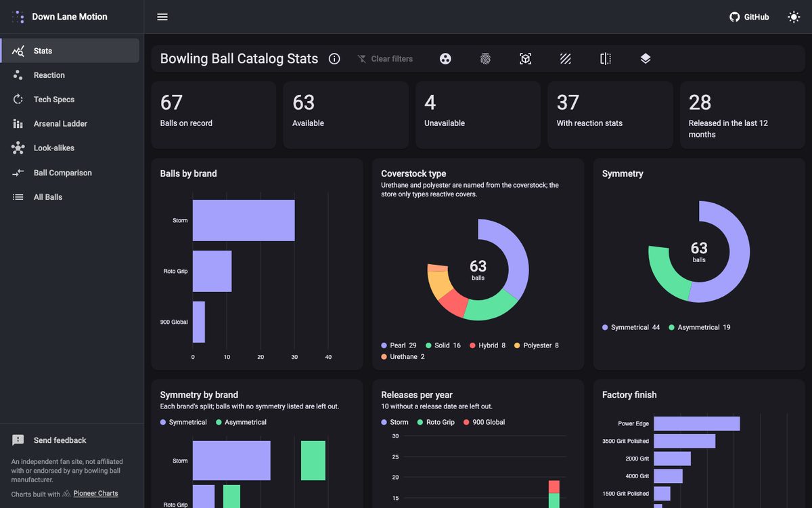Toggle Storm in Releases per year legend

tap(395, 422)
